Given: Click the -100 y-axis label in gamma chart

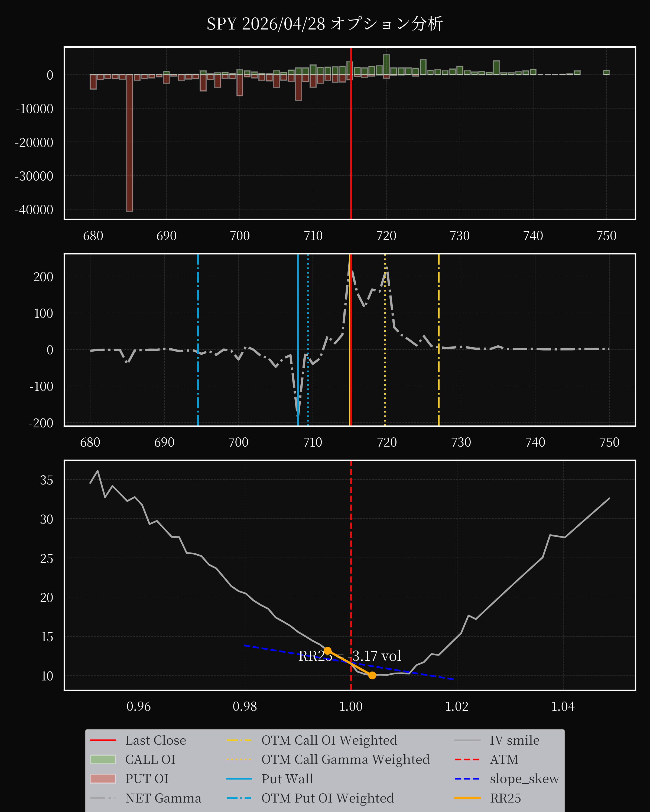Looking at the screenshot, I should tap(41, 387).
